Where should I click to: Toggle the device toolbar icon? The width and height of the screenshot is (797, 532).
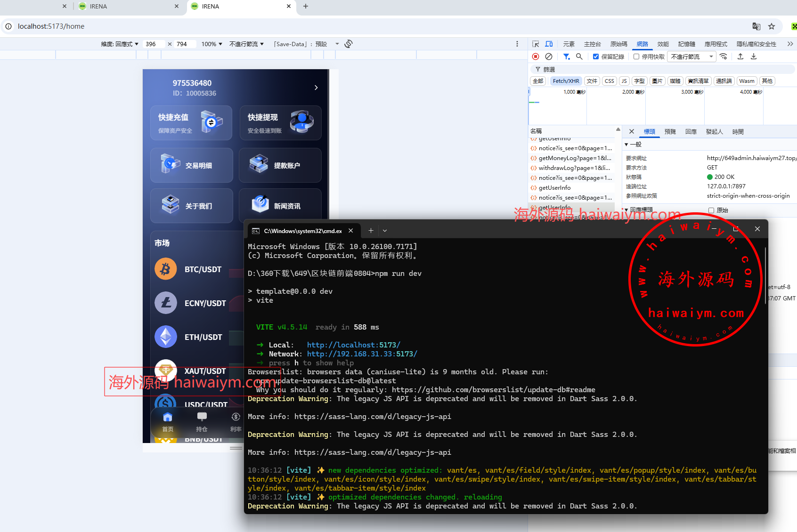click(x=549, y=44)
